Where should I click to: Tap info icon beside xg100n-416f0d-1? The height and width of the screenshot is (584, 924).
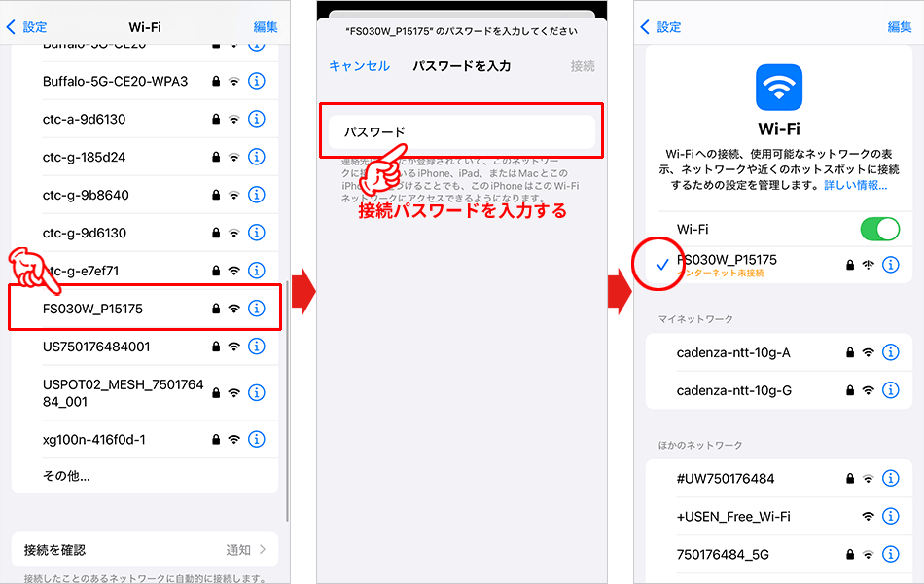256,439
